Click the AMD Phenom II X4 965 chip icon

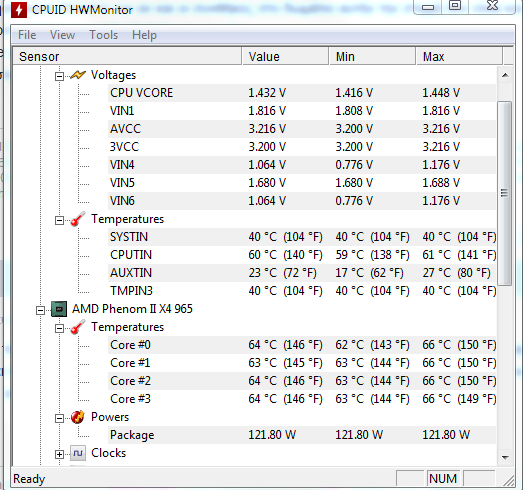(59, 309)
